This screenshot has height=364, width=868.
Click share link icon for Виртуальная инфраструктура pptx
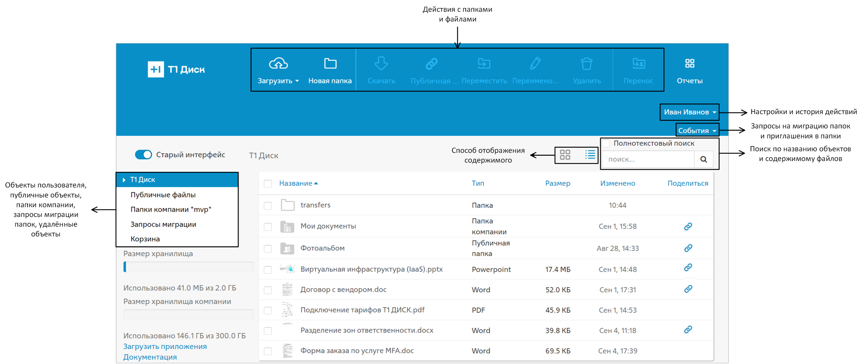click(688, 267)
